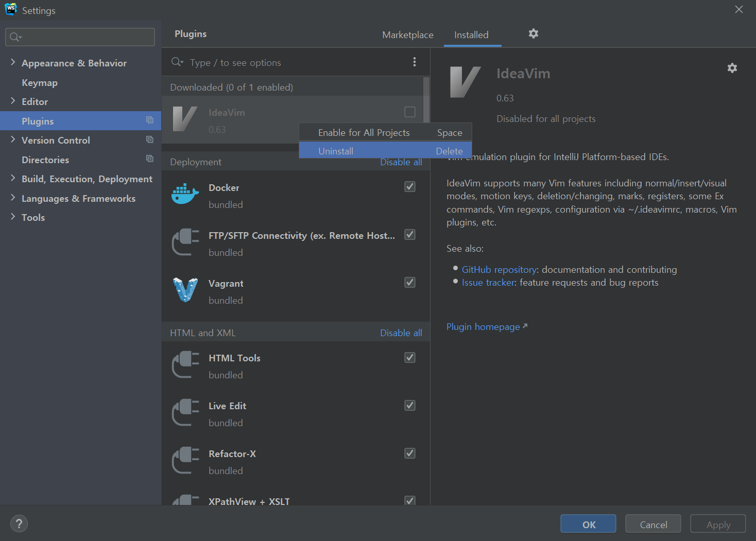Screen dimensions: 756x541
Task: Choose Uninstall from context menu
Action: tap(385, 151)
